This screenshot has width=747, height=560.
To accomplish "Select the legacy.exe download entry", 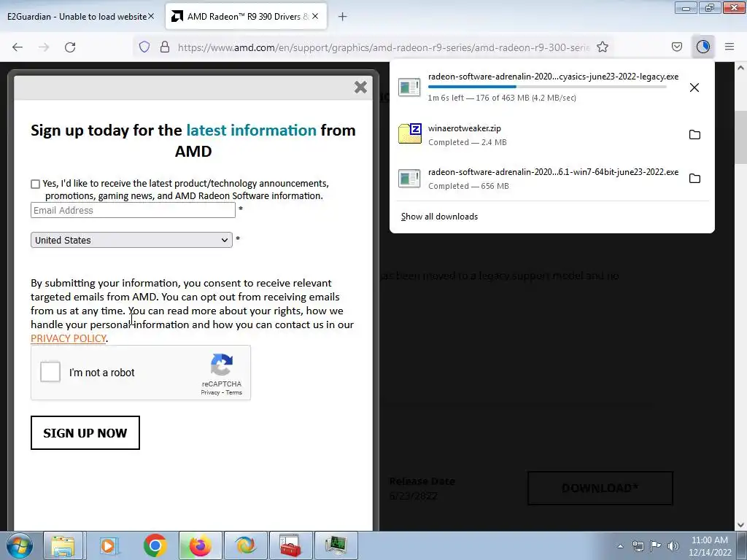I will 538,87.
